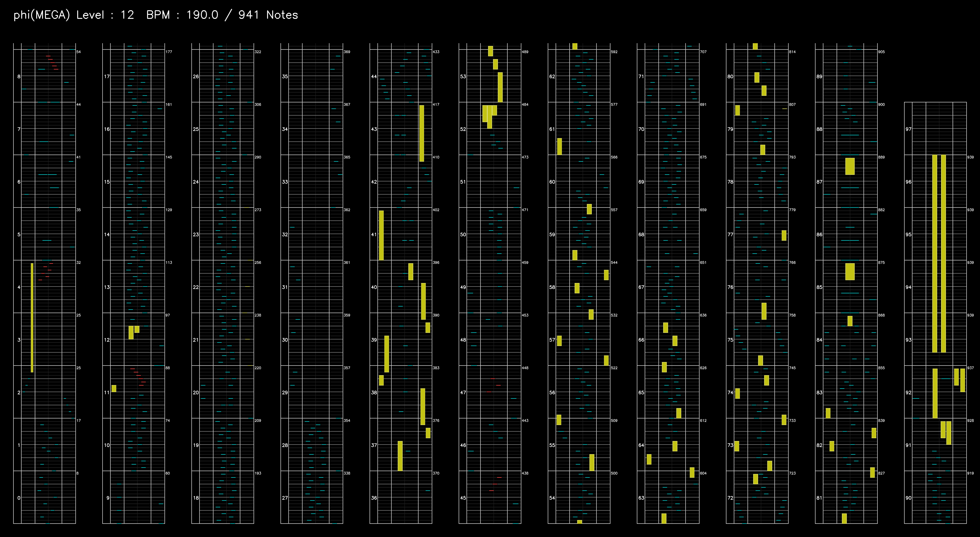The height and width of the screenshot is (537, 980).
Task: Click measure label 37 in fifth column
Action: coord(374,445)
